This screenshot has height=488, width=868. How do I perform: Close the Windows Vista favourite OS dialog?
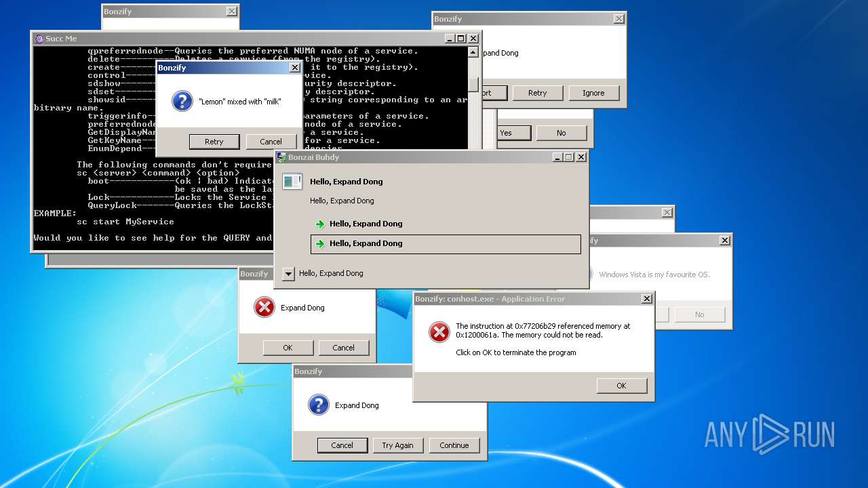pos(725,241)
